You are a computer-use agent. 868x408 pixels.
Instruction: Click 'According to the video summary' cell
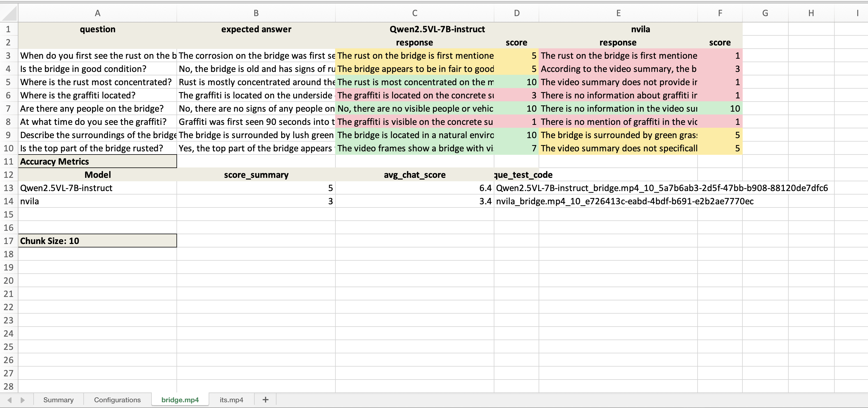coord(618,69)
